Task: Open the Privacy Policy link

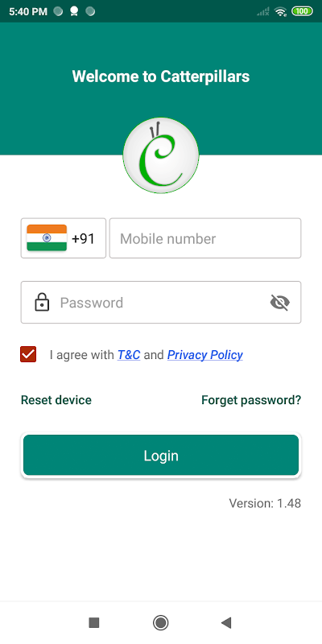Action: tap(205, 355)
